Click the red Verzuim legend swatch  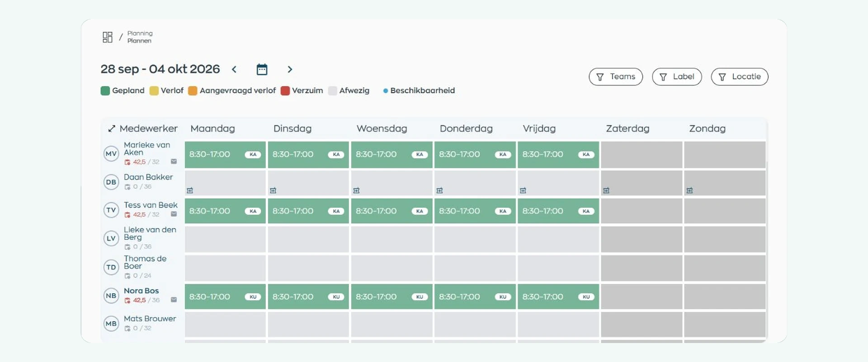click(285, 90)
